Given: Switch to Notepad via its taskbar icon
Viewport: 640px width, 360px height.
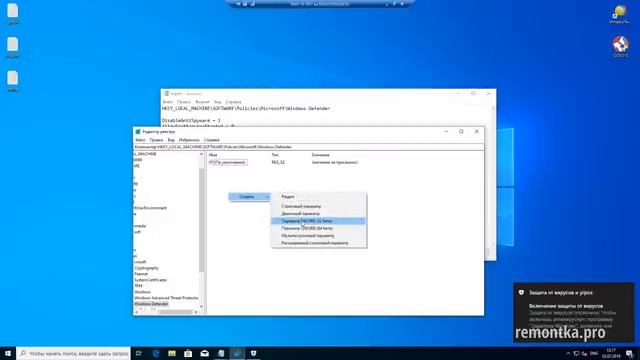Looking at the screenshot, I should point(221,353).
